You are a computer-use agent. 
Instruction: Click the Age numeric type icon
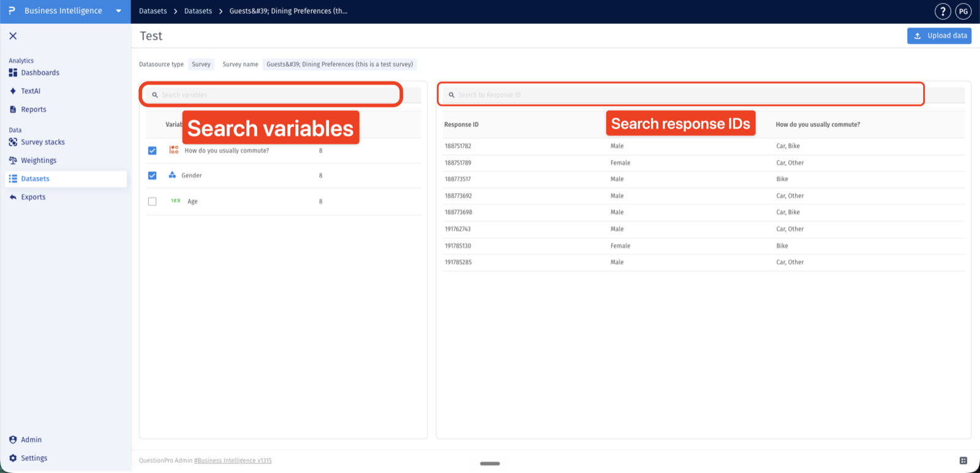pos(175,200)
